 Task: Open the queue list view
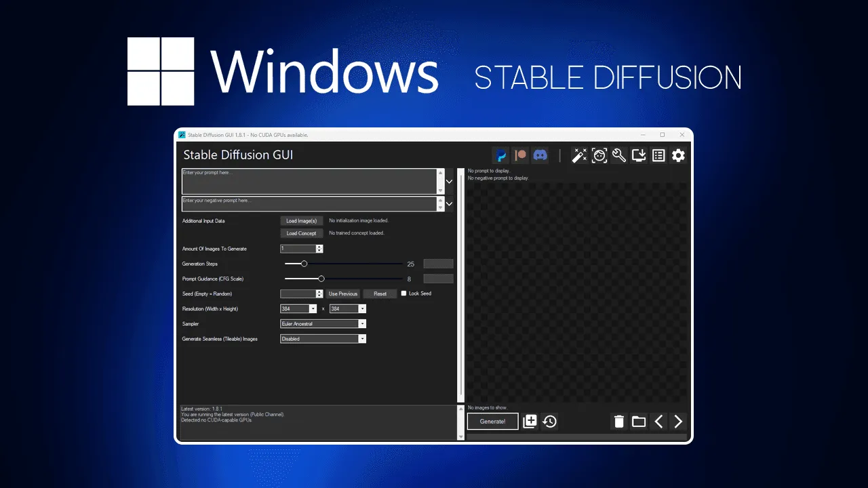(658, 155)
